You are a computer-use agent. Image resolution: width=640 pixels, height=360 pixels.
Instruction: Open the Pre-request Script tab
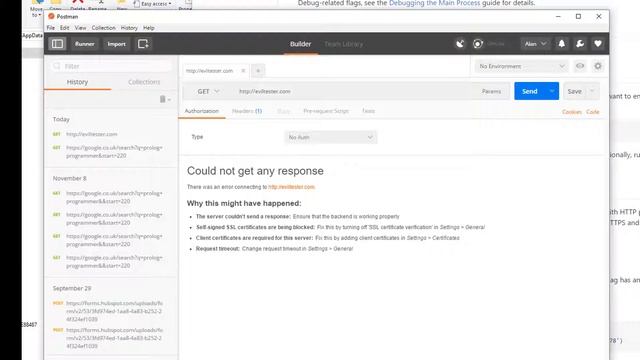(x=326, y=111)
